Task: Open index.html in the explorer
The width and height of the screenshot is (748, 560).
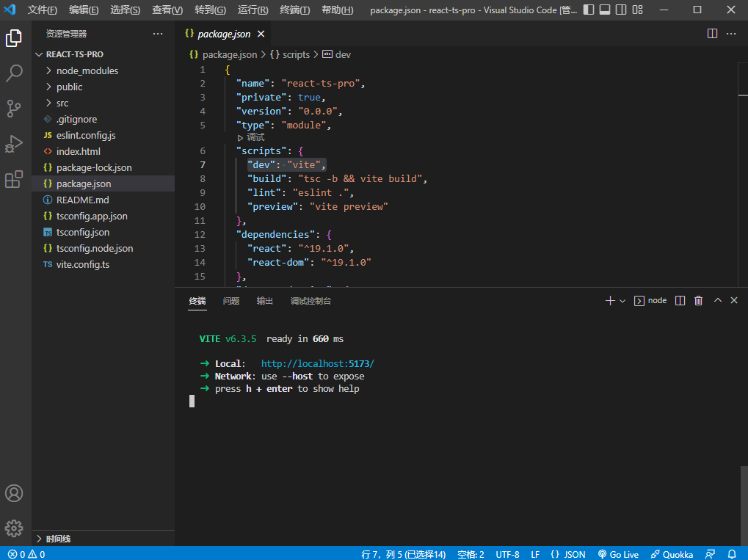Action: (103, 151)
